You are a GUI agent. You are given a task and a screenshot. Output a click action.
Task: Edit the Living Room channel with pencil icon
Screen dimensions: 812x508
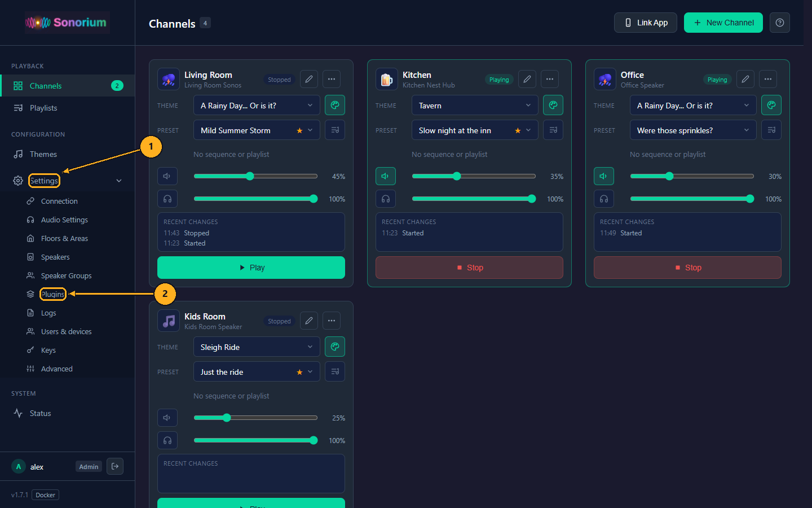(309, 79)
